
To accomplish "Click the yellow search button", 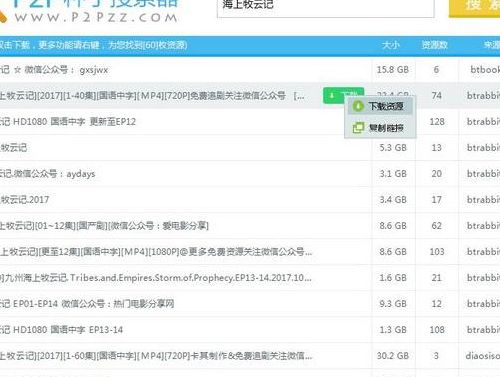I will point(475,7).
